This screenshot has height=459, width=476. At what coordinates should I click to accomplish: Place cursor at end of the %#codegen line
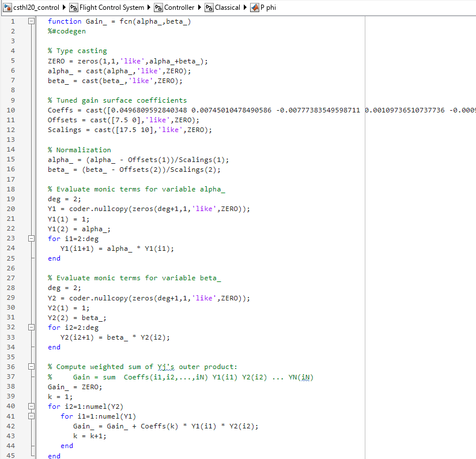coord(88,31)
